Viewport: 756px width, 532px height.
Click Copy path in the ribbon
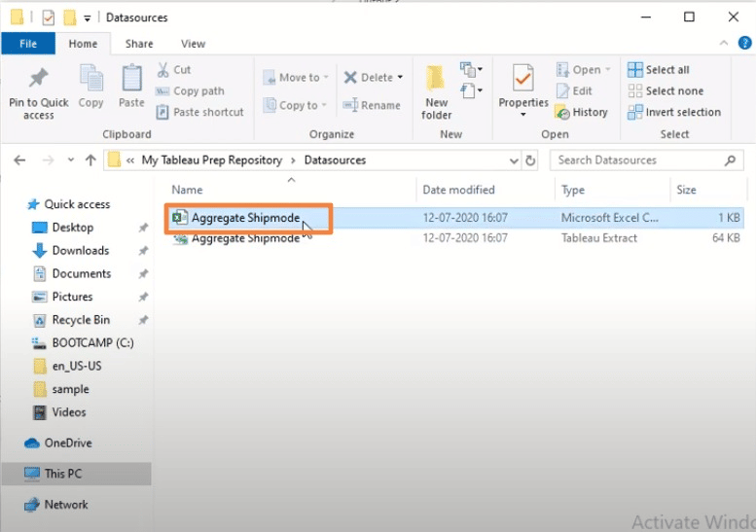190,91
